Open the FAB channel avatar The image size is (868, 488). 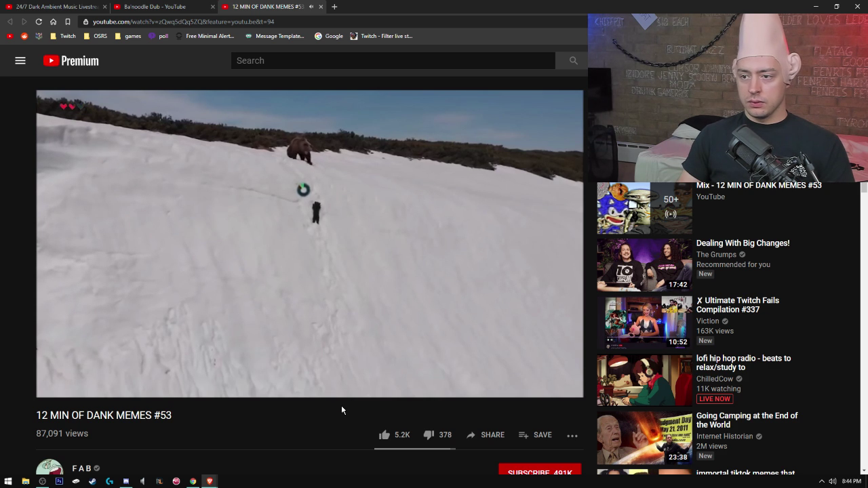click(50, 468)
